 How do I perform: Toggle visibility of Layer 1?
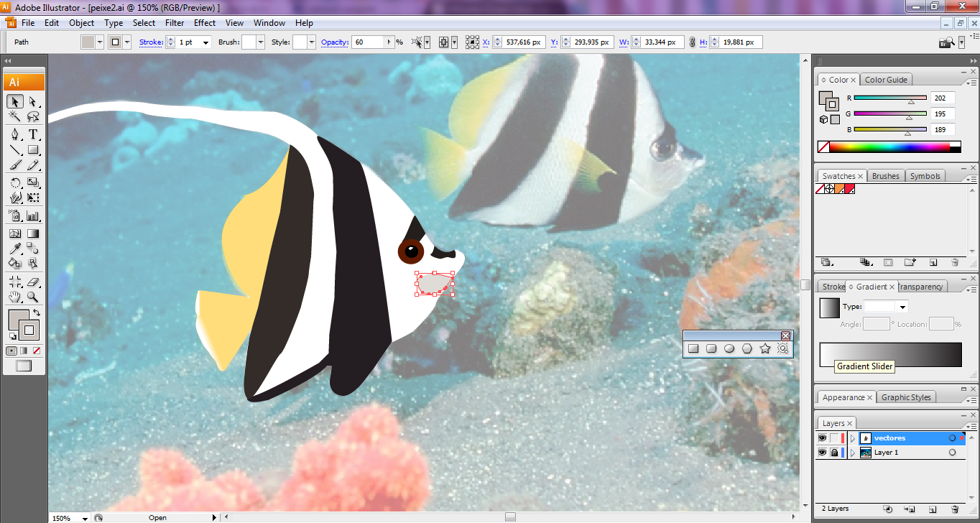822,453
